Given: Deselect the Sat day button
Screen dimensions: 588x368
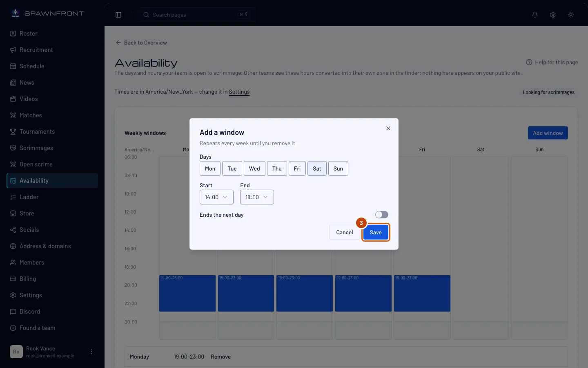Looking at the screenshot, I should (317, 168).
